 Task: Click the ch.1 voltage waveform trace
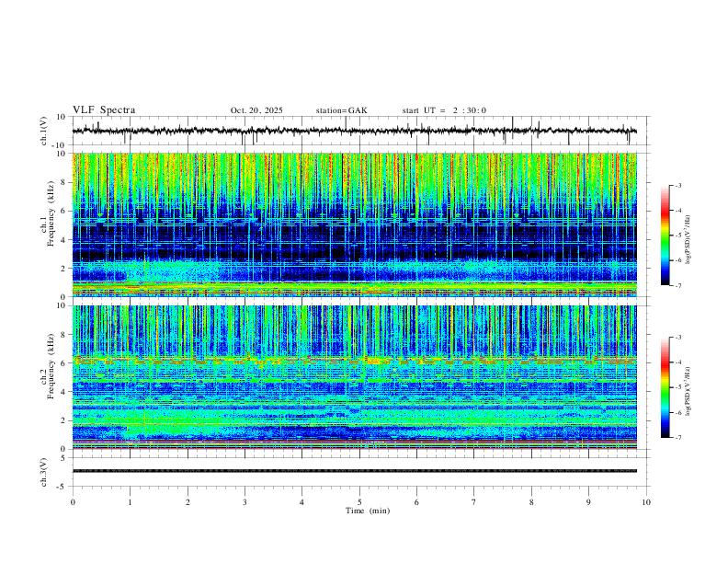click(354, 131)
